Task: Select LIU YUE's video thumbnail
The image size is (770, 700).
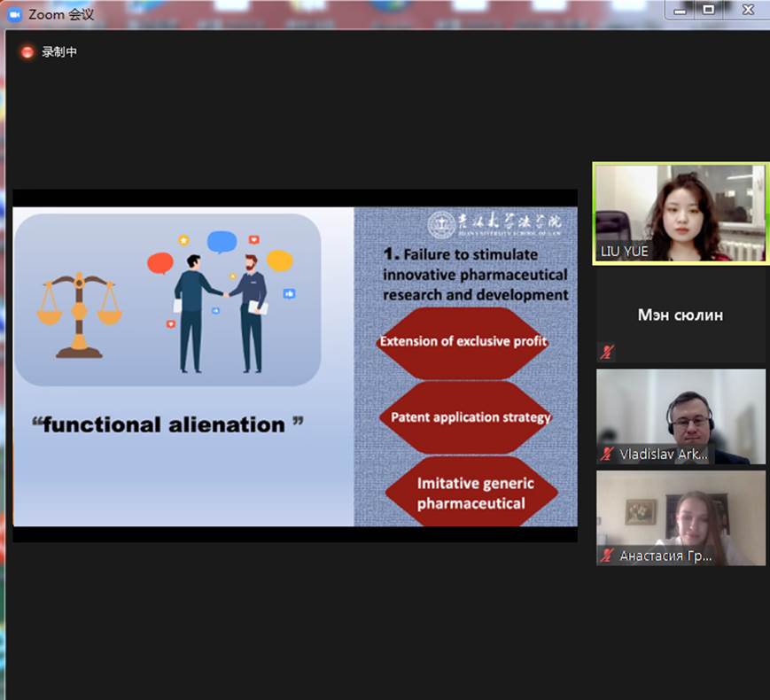Action: point(680,213)
